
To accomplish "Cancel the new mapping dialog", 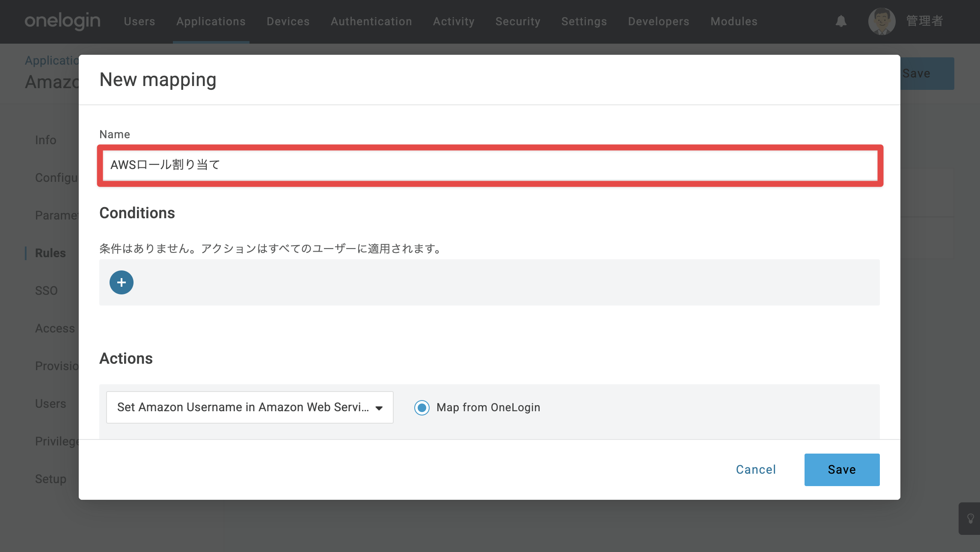I will click(x=756, y=470).
